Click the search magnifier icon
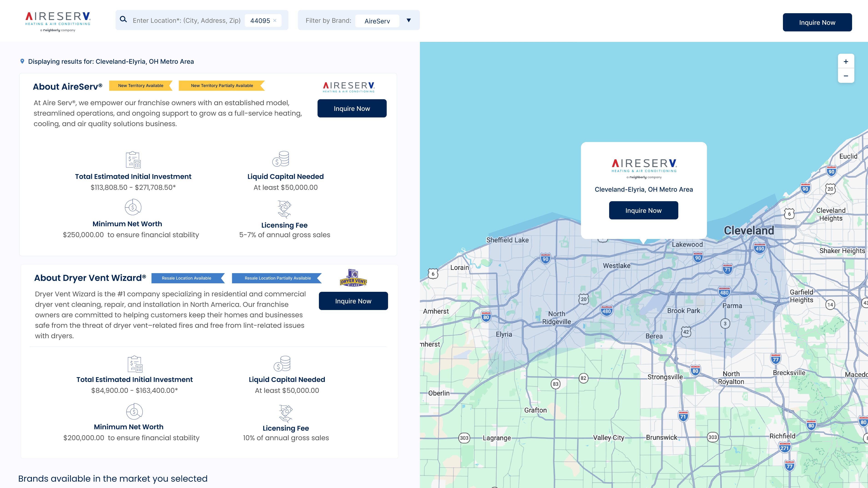This screenshot has width=868, height=488. point(124,20)
